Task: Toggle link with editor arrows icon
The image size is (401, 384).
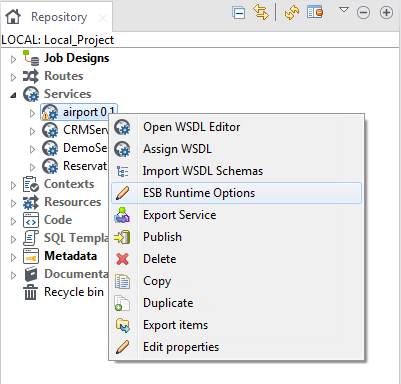Action: [x=261, y=13]
